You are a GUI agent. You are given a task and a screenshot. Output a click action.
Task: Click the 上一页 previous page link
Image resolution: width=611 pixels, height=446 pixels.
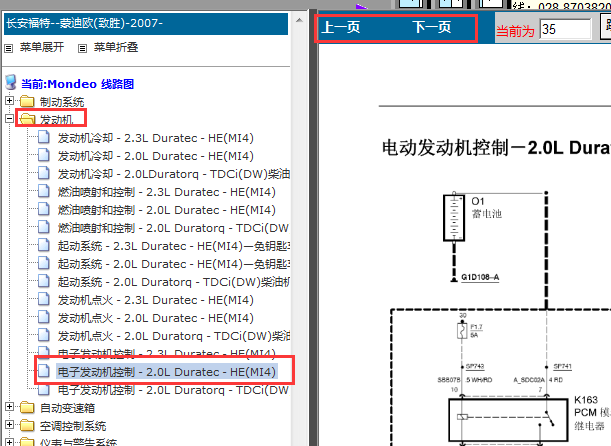click(341, 28)
